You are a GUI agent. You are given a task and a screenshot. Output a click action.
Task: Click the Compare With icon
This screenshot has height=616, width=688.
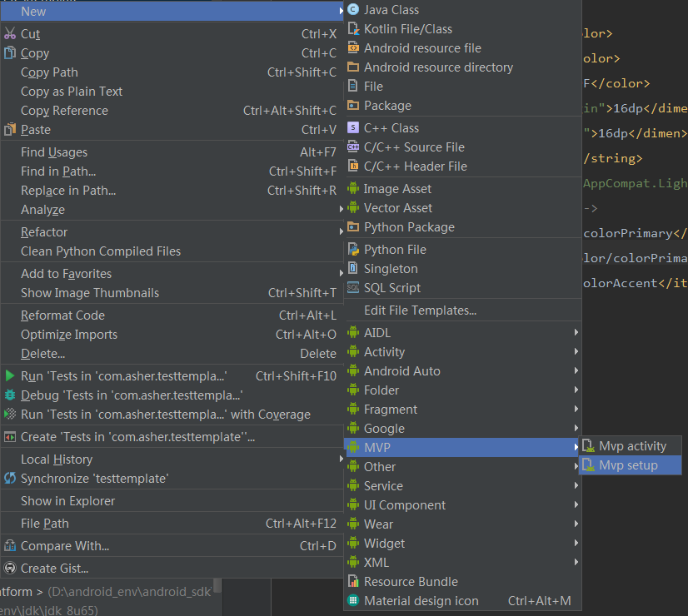point(10,546)
